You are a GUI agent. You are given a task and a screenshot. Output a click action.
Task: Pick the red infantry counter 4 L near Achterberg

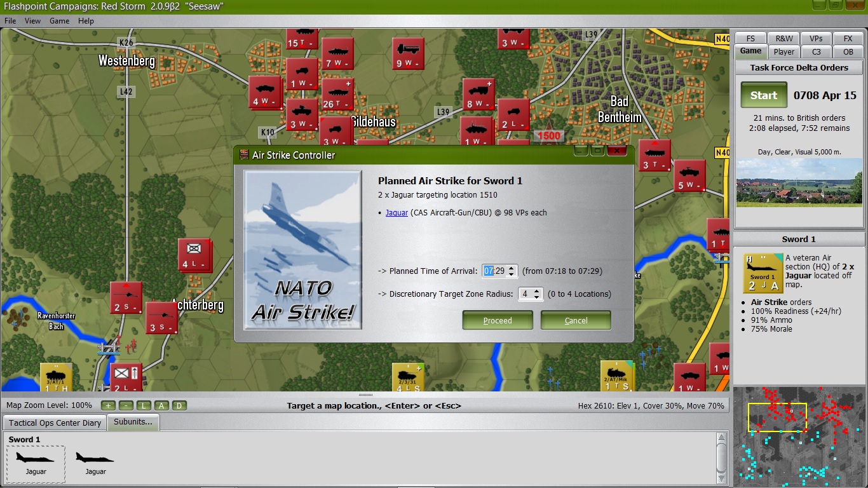pyautogui.click(x=194, y=255)
